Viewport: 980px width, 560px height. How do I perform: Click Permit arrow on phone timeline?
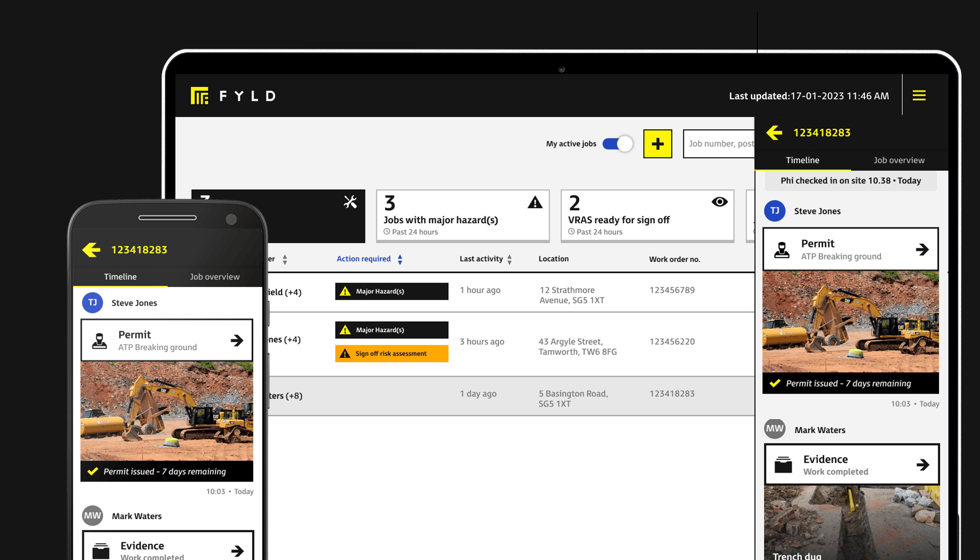coord(237,340)
